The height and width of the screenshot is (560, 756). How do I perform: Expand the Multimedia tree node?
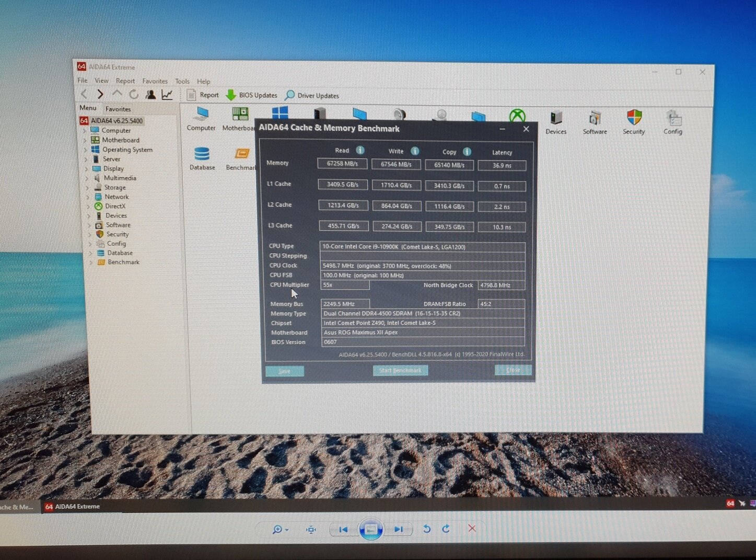(87, 178)
